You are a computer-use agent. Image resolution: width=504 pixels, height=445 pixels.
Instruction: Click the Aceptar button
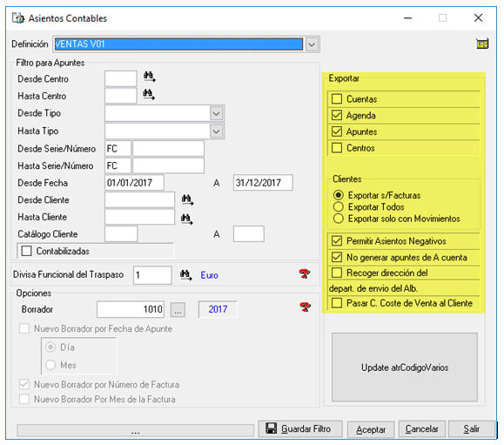click(x=371, y=429)
